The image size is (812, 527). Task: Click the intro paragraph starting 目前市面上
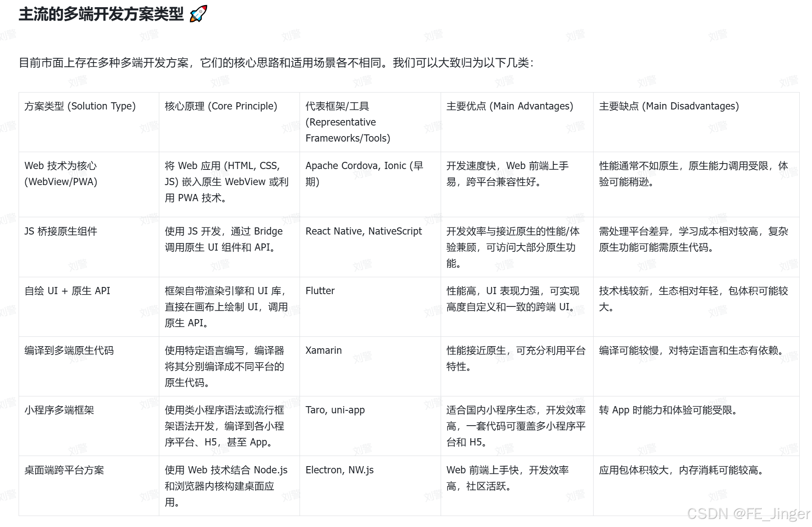point(276,63)
